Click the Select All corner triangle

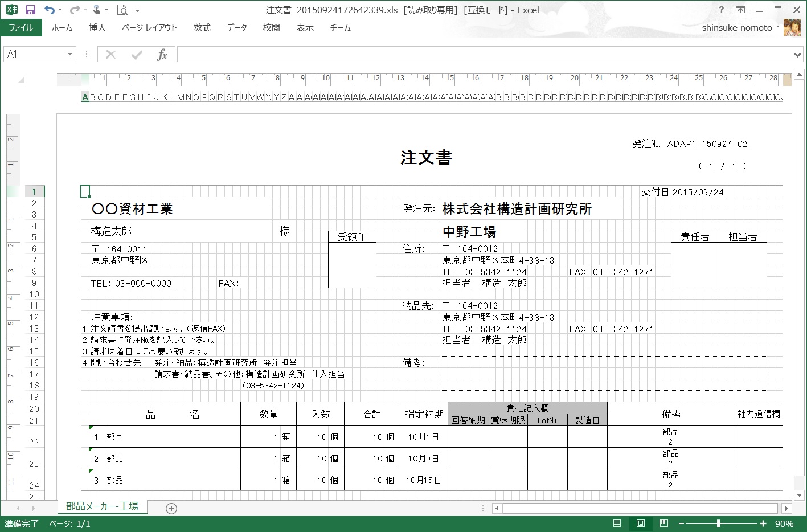pyautogui.click(x=21, y=80)
